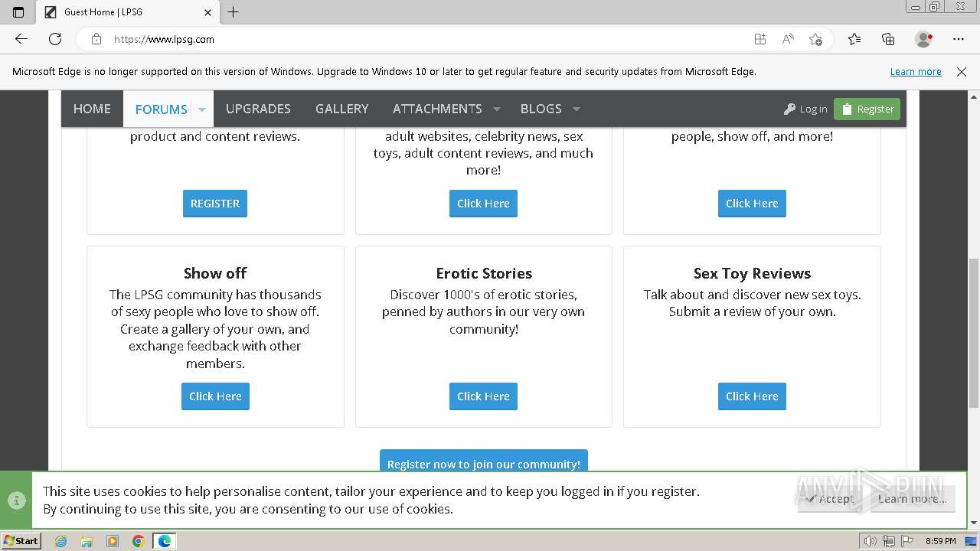The width and height of the screenshot is (980, 551).
Task: Click the page vertical scrollbar thumb
Action: click(973, 334)
